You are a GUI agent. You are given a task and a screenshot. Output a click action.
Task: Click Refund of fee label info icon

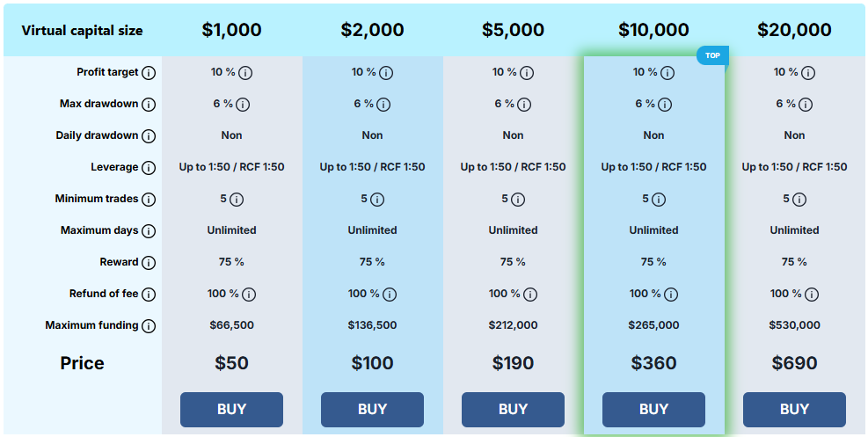point(149,295)
